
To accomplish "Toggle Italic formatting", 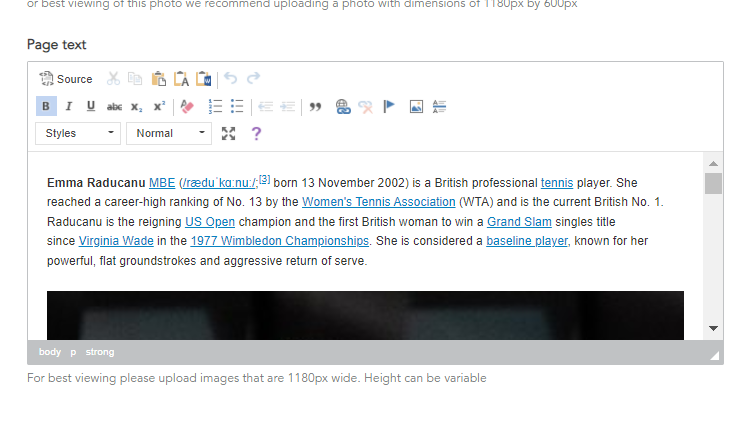I will [68, 106].
